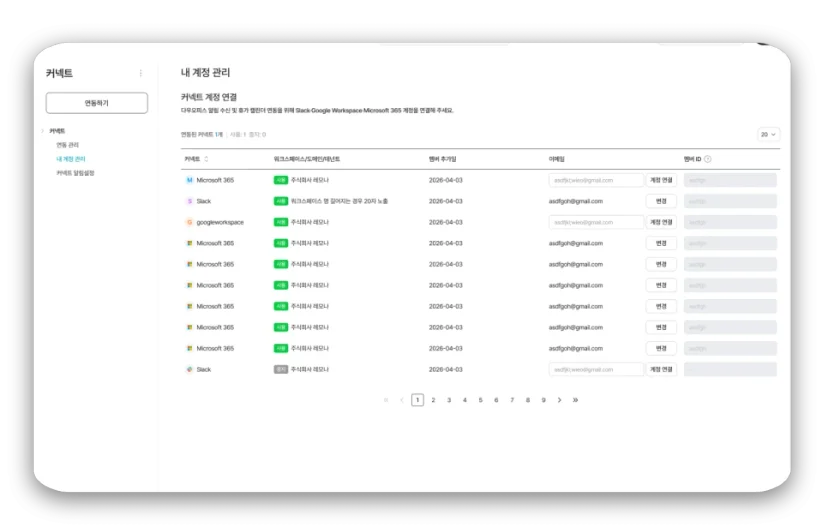Click 계정 연결 in the googleworkspace row

coord(661,222)
